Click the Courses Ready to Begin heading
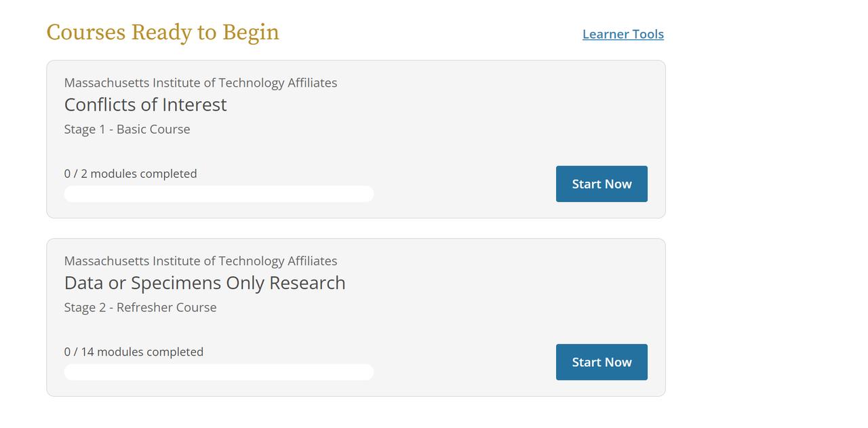This screenshot has width=868, height=428. (163, 33)
